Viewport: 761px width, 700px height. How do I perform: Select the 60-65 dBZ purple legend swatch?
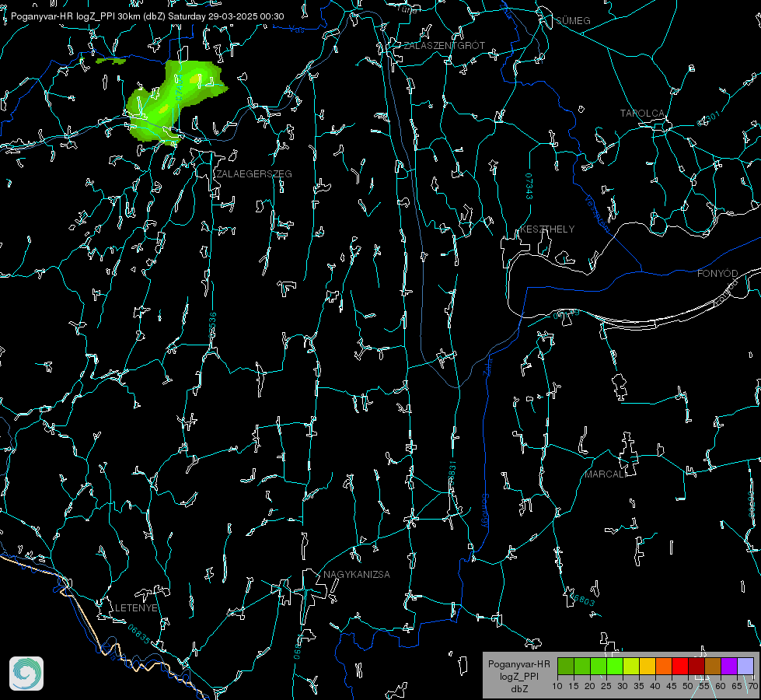[x=729, y=666]
